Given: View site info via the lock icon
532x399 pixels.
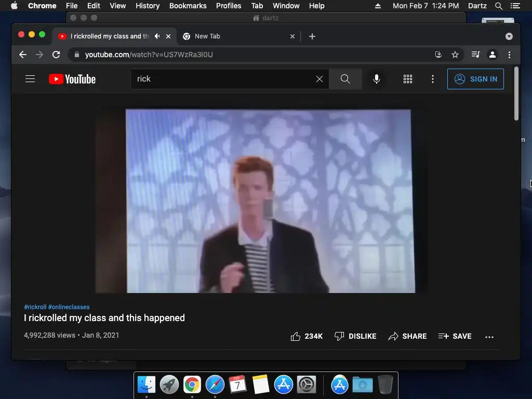Looking at the screenshot, I should coord(77,55).
